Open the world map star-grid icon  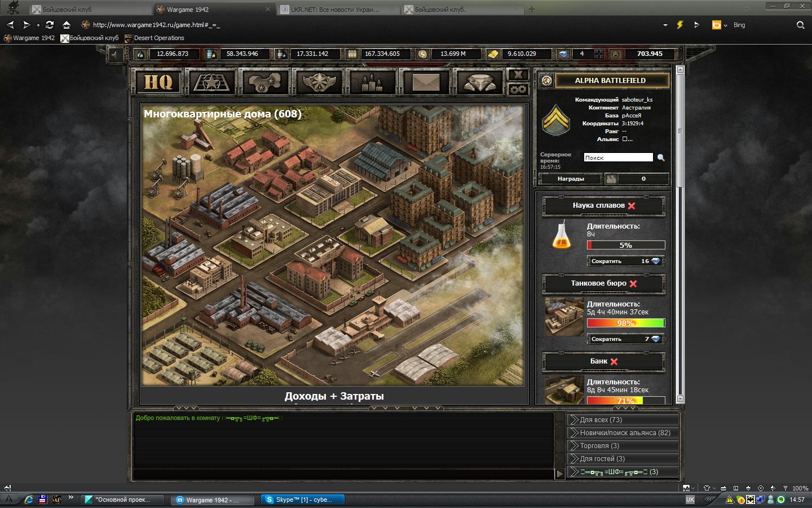[x=211, y=82]
